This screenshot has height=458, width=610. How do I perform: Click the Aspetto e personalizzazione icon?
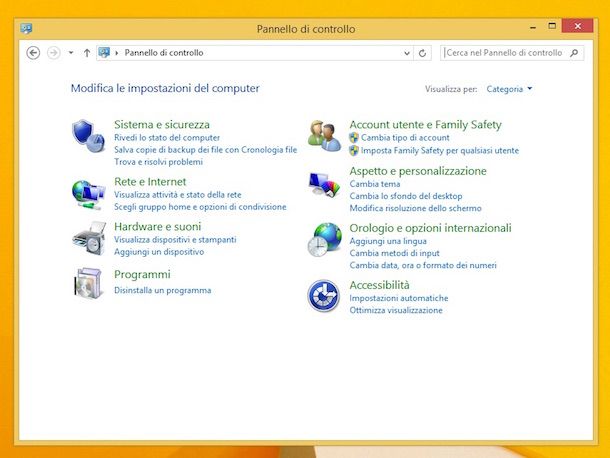click(323, 185)
